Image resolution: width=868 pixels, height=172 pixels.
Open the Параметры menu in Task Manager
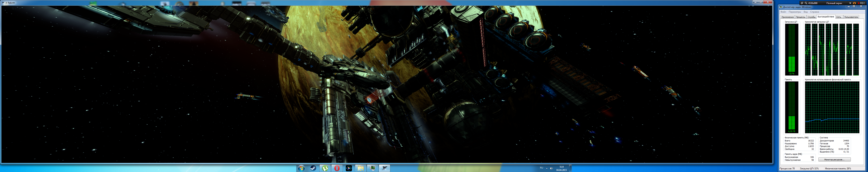[795, 12]
